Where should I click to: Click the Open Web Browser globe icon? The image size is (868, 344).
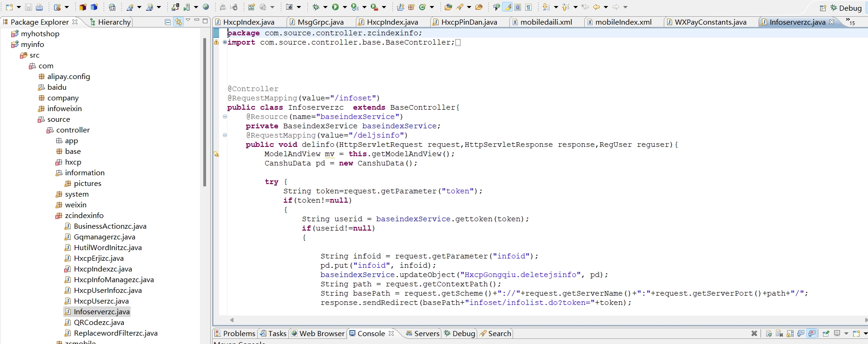[206, 7]
